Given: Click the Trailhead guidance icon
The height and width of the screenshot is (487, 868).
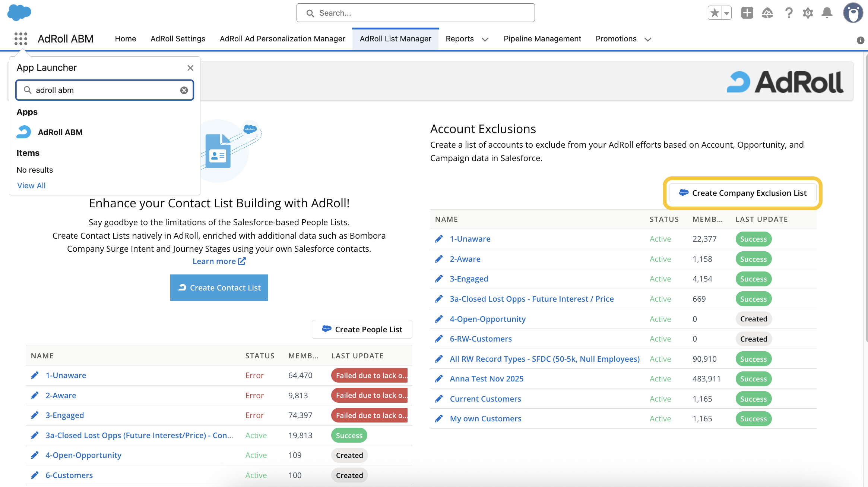Looking at the screenshot, I should (767, 13).
